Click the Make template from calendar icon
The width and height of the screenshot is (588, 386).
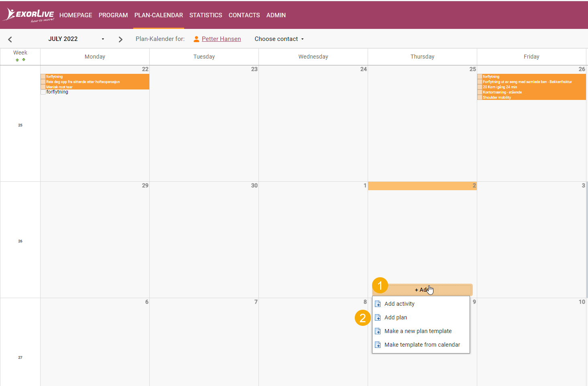[x=378, y=345]
